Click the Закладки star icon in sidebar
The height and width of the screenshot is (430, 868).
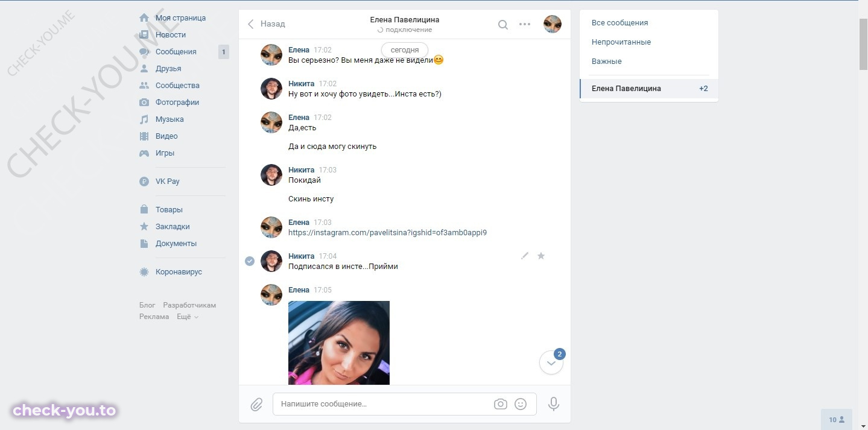pos(144,227)
